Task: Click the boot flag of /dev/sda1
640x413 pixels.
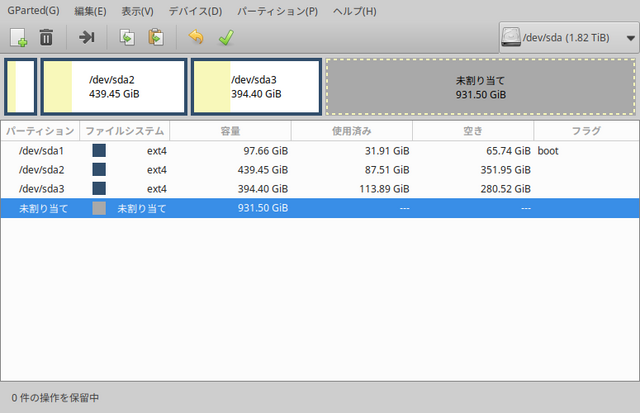Action: coord(548,151)
